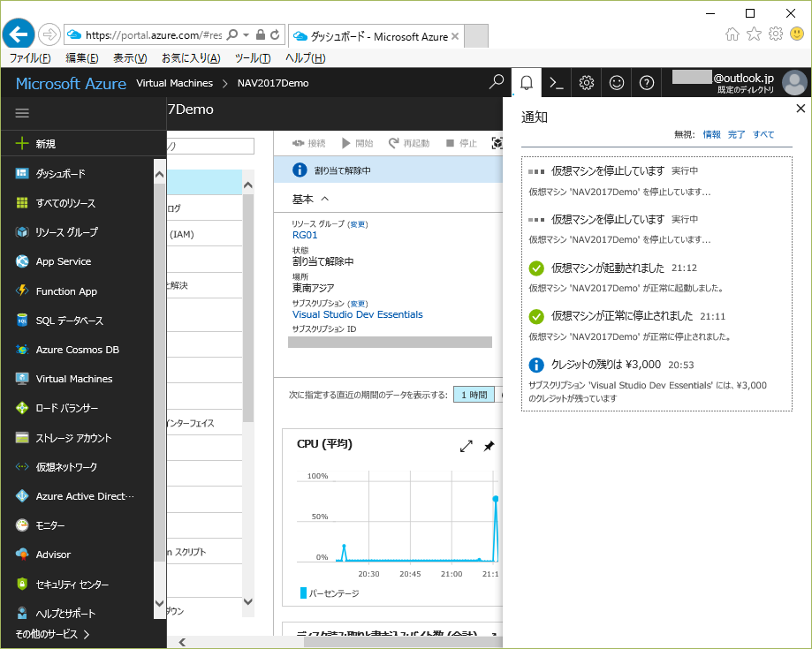Open the ツール(T) menu

[x=253, y=58]
